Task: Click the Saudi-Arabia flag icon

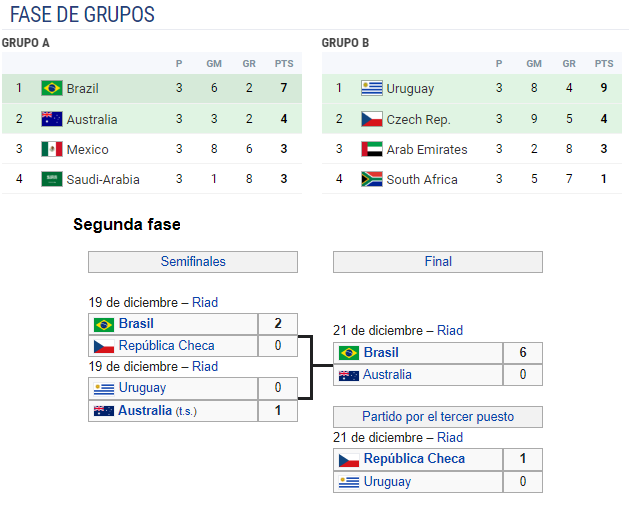Action: 52,179
